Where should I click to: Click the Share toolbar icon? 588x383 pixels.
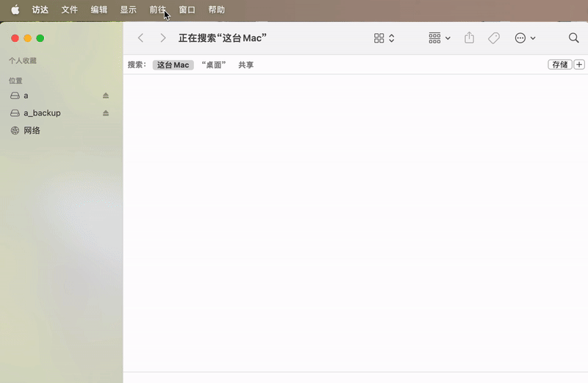click(x=469, y=37)
